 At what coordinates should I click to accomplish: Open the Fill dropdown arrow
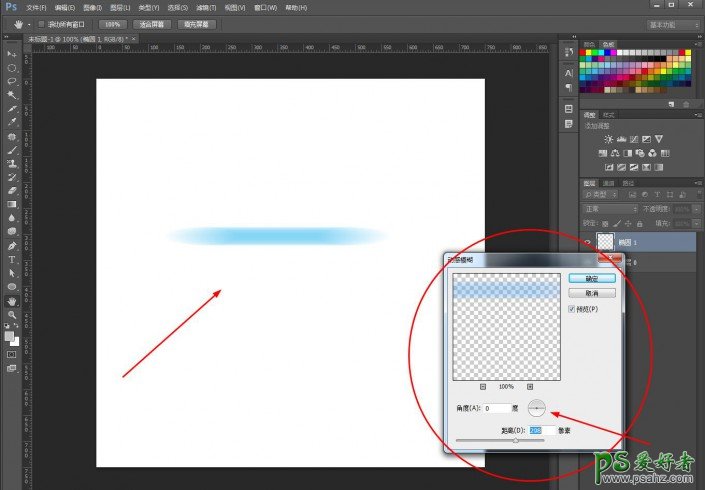tap(698, 223)
